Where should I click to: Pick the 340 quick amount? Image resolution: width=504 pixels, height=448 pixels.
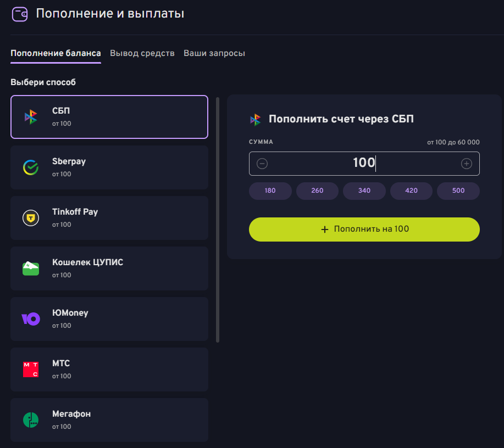click(x=364, y=191)
